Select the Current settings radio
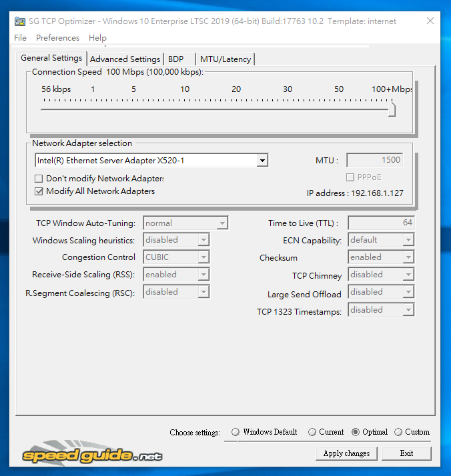This screenshot has width=451, height=476. 312,432
